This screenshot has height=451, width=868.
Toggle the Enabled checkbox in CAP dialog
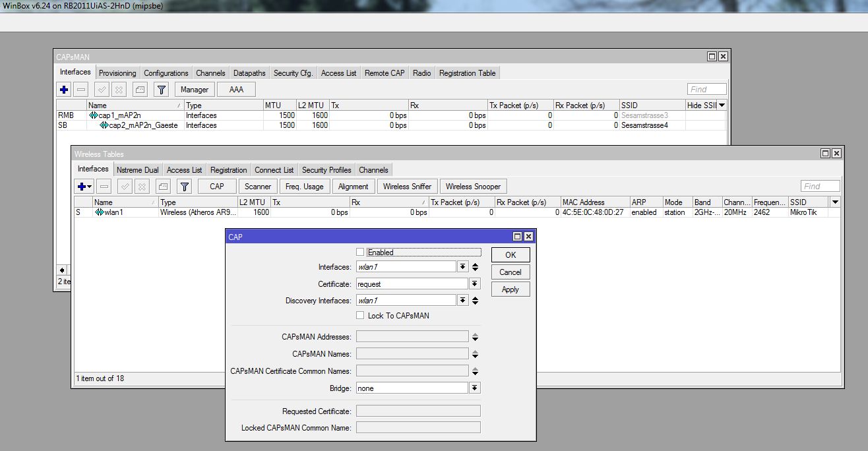coord(360,252)
